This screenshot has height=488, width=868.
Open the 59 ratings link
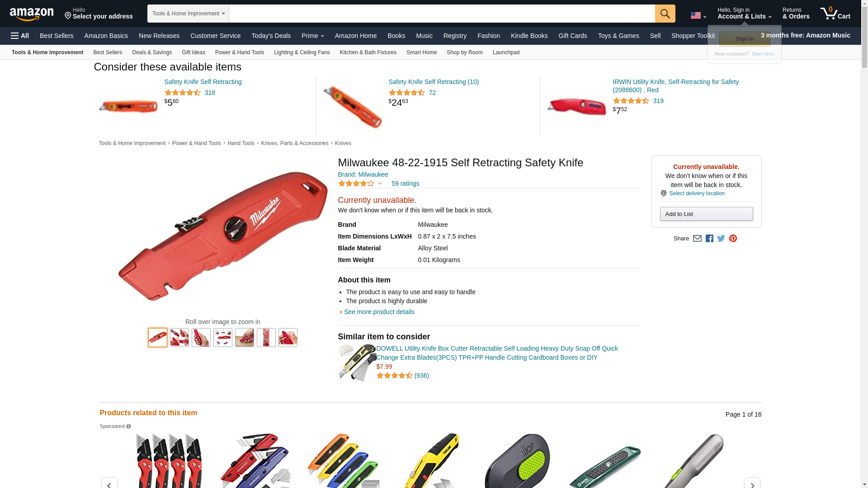click(405, 183)
